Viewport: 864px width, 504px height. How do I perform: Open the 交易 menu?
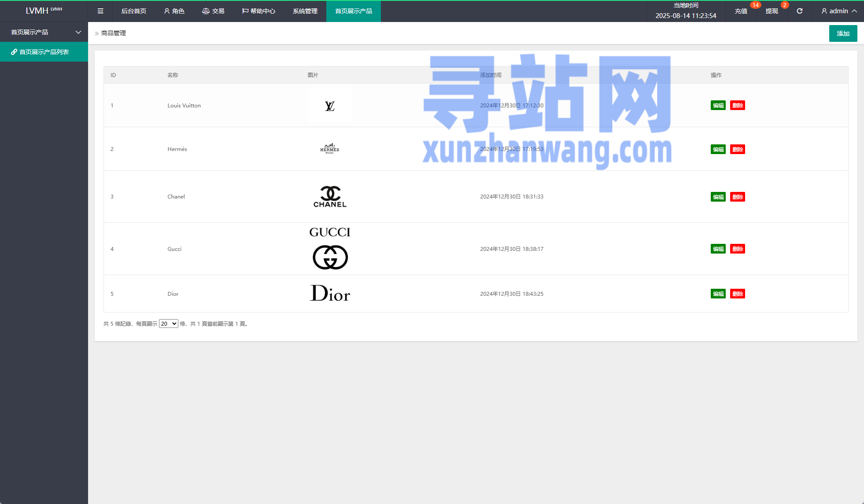point(213,11)
